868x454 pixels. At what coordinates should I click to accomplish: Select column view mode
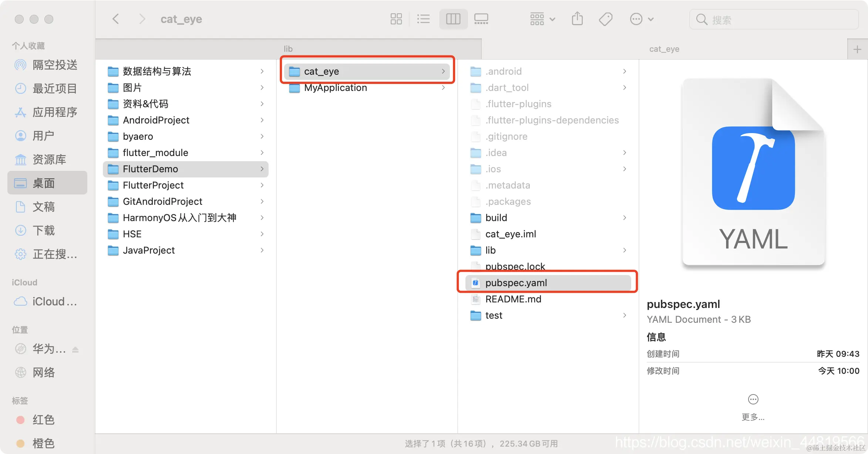[x=453, y=19]
